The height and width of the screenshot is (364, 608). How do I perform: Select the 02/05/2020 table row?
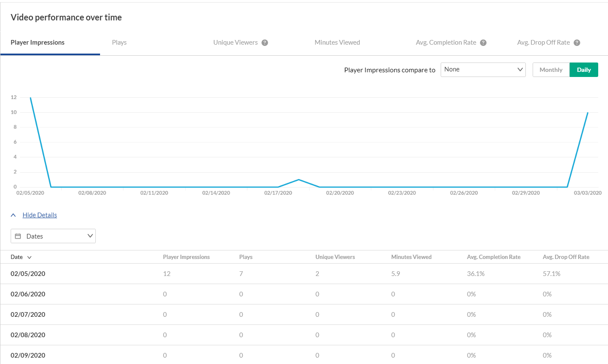304,274
